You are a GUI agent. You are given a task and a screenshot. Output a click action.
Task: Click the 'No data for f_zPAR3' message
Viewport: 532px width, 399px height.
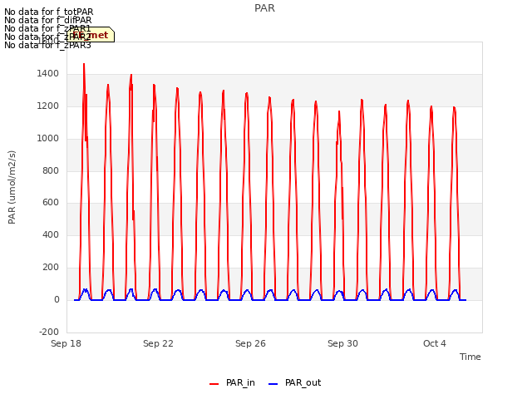pyautogui.click(x=48, y=45)
